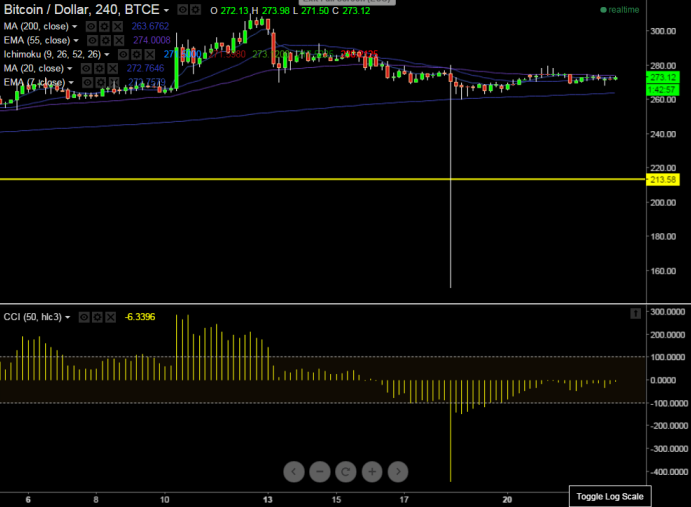Image resolution: width=691 pixels, height=507 pixels.
Task: Open MA (20, close) settings gear
Action: (100, 68)
